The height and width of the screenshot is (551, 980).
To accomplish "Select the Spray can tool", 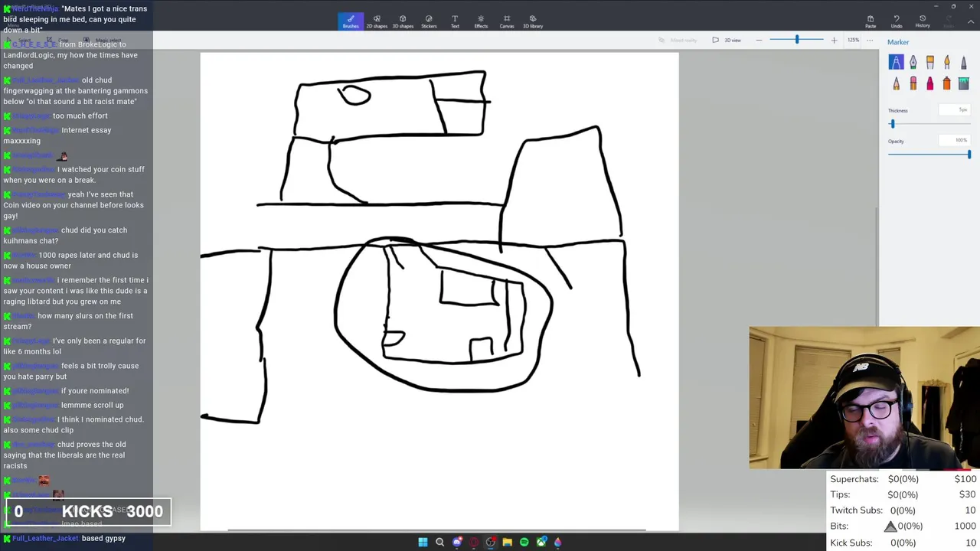I will pos(947,83).
